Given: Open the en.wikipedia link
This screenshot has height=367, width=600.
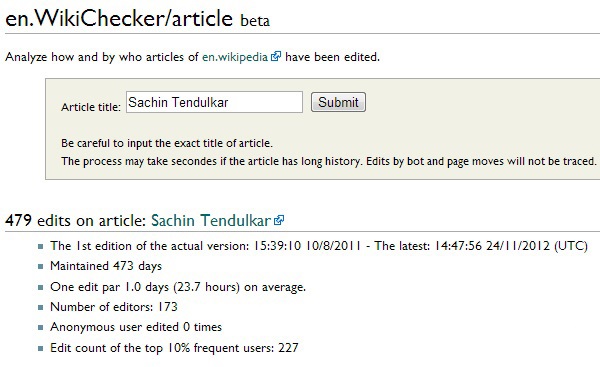Looking at the screenshot, I should [x=235, y=57].
